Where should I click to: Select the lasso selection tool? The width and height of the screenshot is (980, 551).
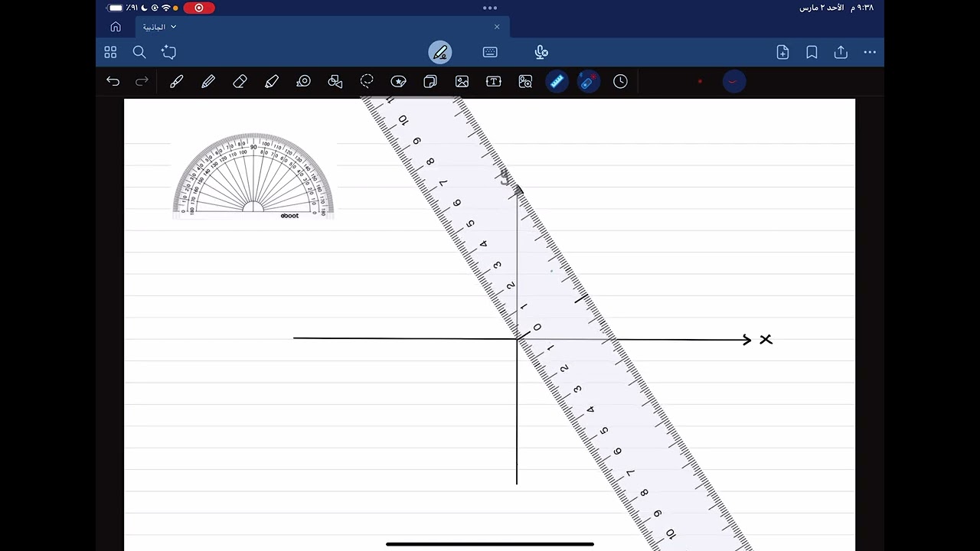pyautogui.click(x=367, y=81)
